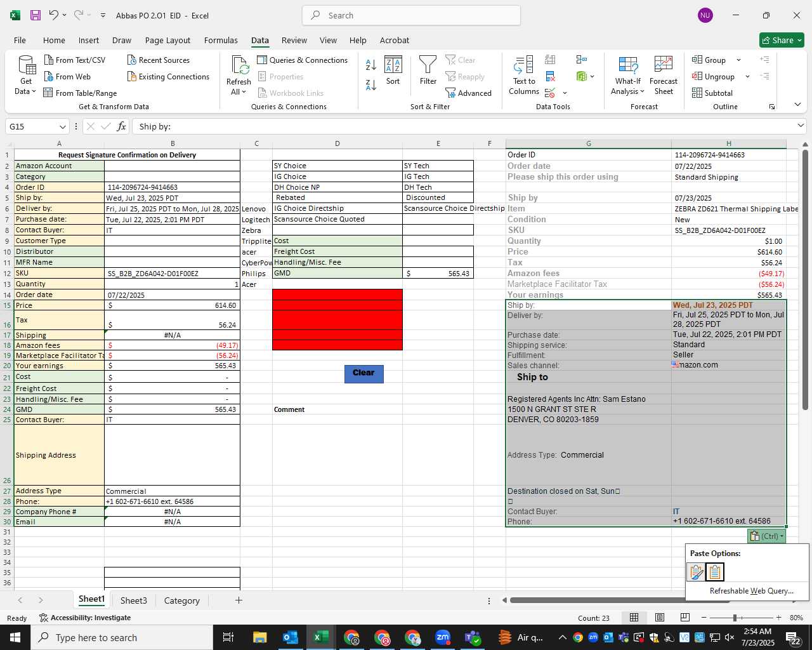Click the Paste (Ctrl) options button
812x650 pixels.
[766, 536]
